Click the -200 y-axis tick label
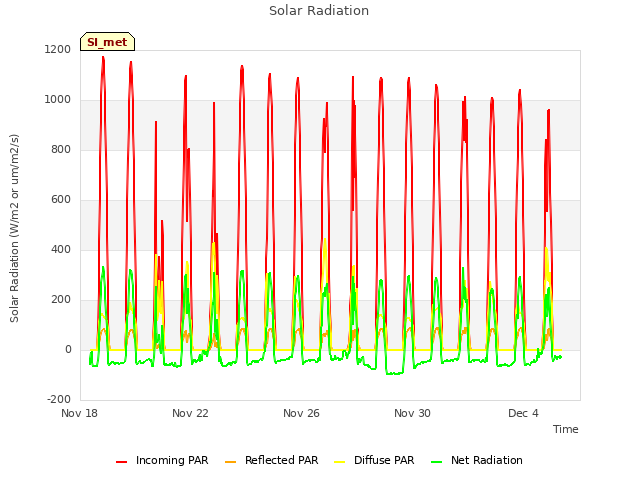 (59, 400)
